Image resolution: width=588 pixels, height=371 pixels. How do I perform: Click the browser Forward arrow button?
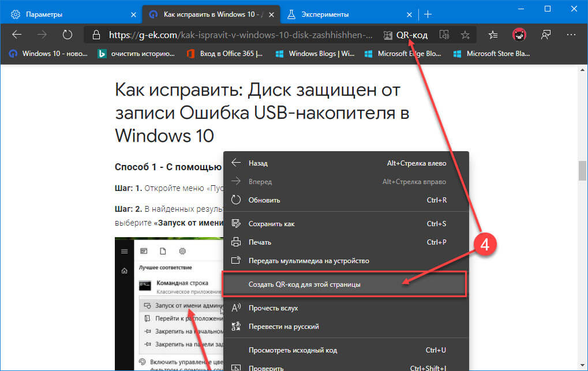42,35
